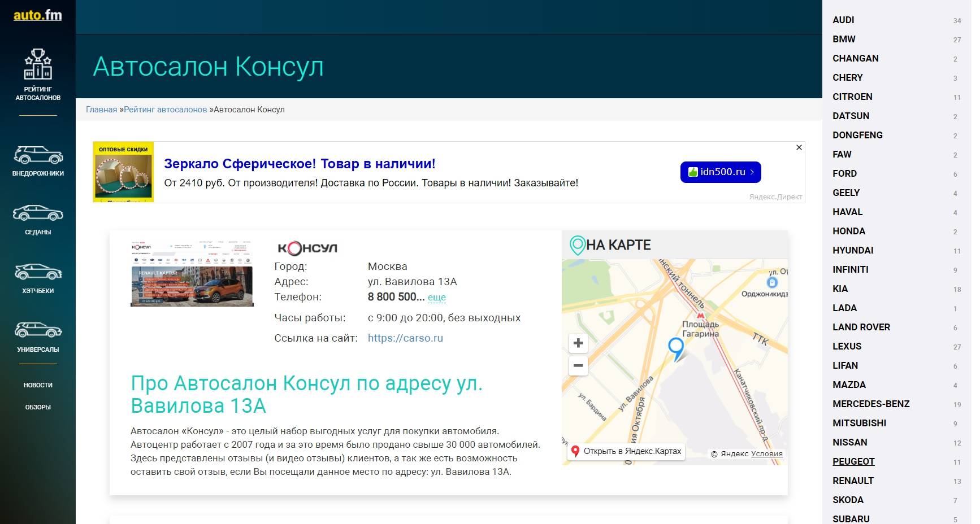The width and height of the screenshot is (980, 524).
Task: Select MERCEDES-BENZ brand
Action: (871, 404)
